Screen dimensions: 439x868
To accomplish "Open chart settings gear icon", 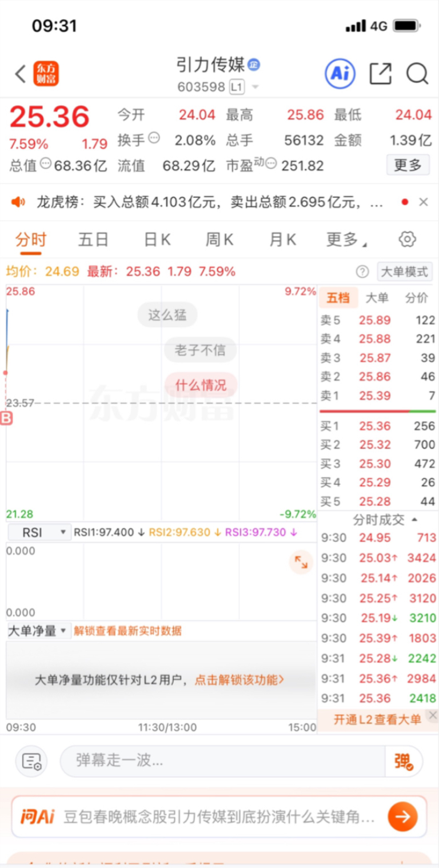I will [408, 240].
